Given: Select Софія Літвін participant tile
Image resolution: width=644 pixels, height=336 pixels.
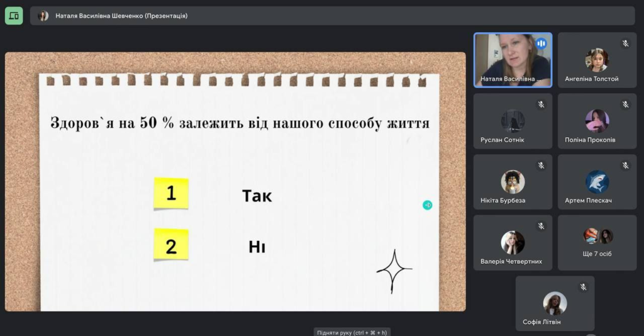Looking at the screenshot, I should pos(555,303).
